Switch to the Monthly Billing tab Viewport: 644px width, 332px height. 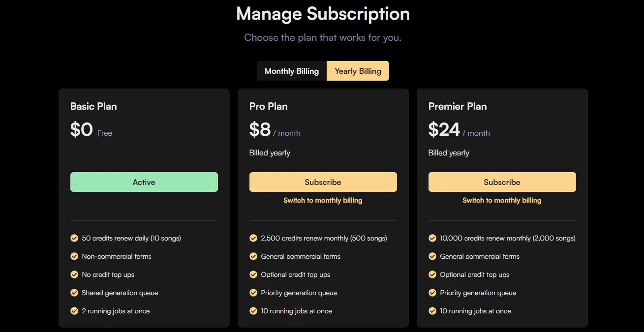tap(291, 70)
